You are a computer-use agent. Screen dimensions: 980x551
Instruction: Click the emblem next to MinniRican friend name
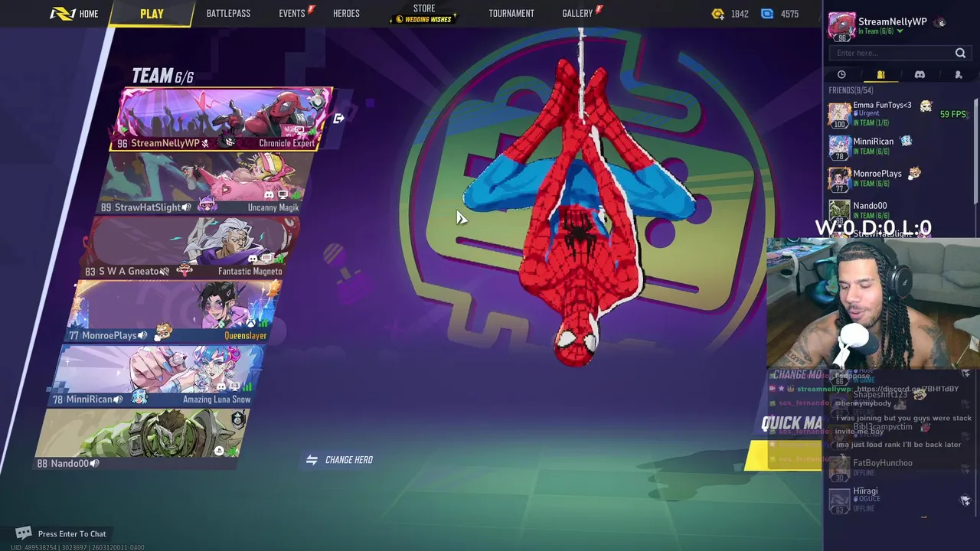(x=906, y=141)
